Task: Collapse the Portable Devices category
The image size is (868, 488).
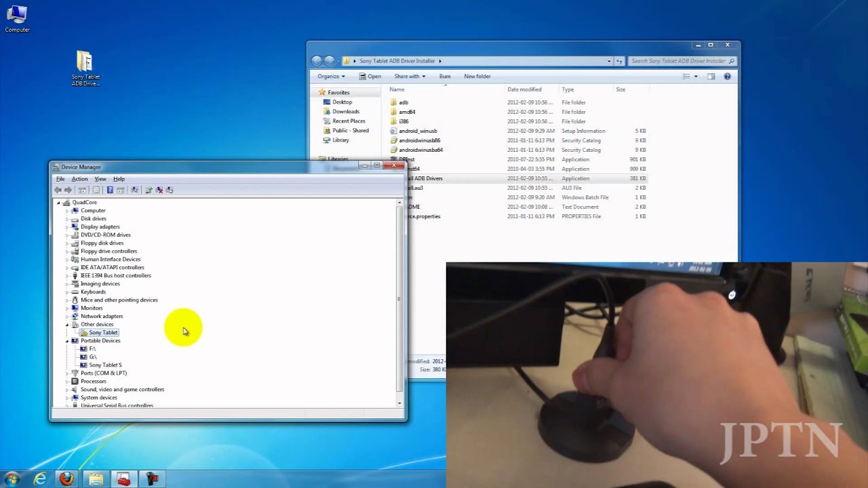Action: (x=67, y=341)
